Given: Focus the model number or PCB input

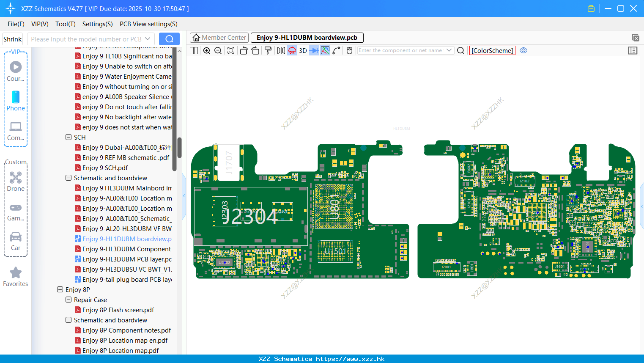Looking at the screenshot, I should [86, 39].
